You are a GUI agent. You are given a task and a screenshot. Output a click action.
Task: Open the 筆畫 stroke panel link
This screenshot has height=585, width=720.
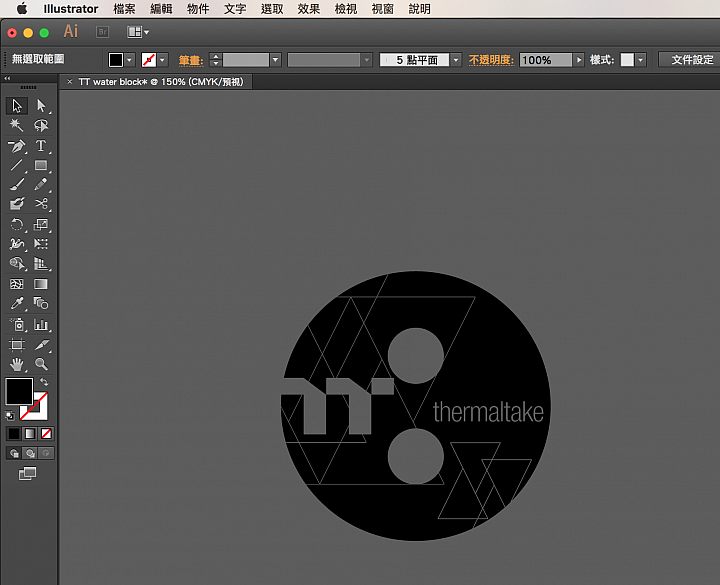point(191,60)
